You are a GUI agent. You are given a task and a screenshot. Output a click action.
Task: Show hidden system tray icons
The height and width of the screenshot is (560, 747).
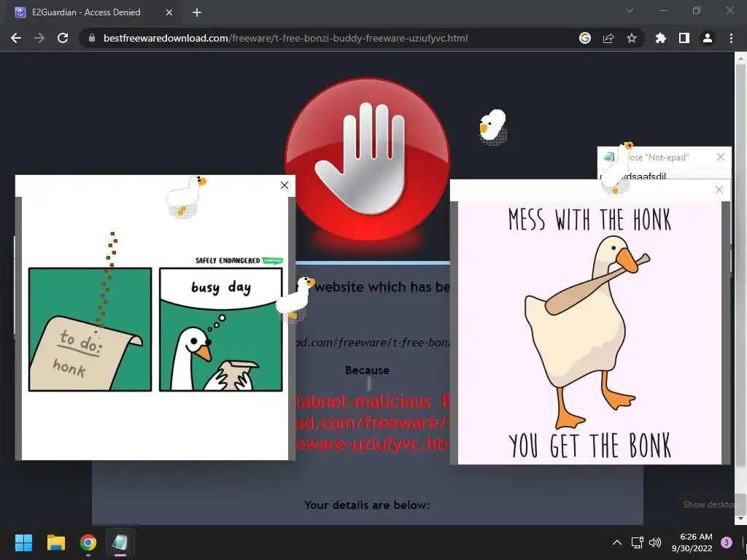(x=617, y=542)
